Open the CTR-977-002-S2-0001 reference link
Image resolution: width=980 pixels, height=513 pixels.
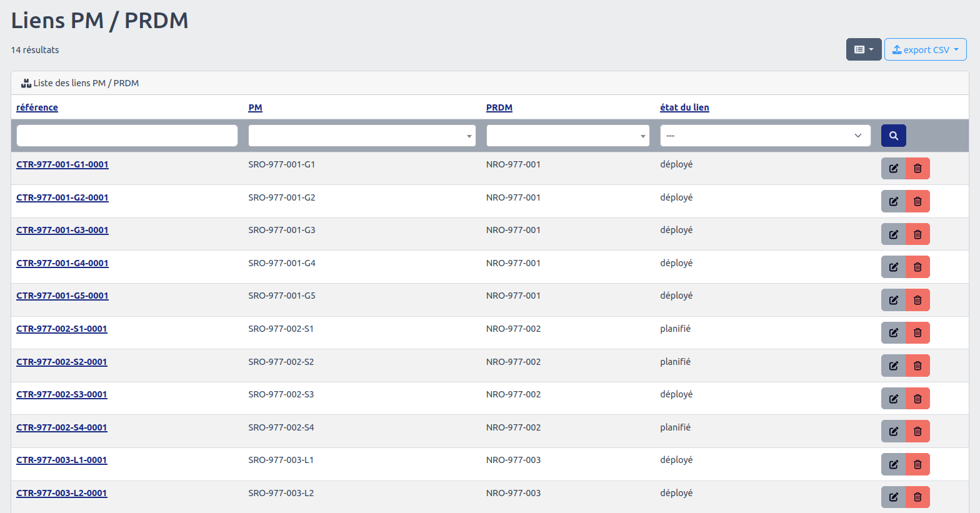[x=62, y=362]
